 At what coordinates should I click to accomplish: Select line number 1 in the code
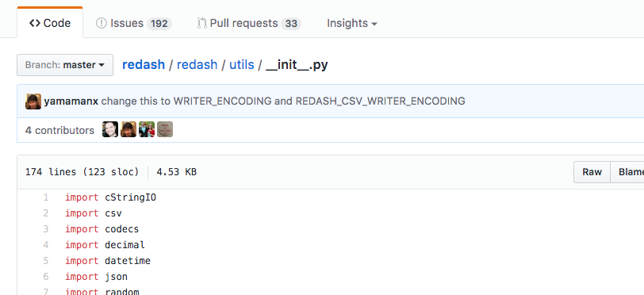(x=45, y=197)
